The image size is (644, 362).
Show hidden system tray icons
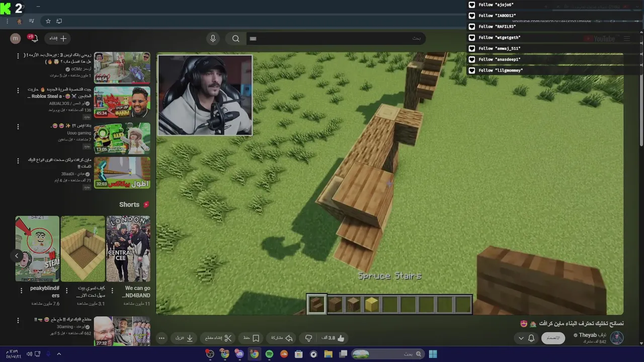(x=59, y=354)
